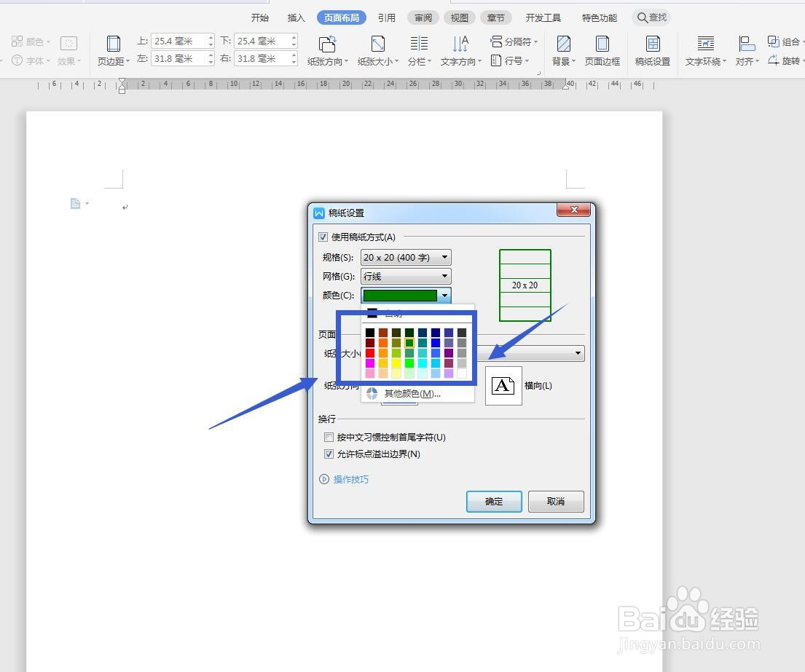Switch to the 引用 tab
This screenshot has height=672, width=805.
(387, 18)
